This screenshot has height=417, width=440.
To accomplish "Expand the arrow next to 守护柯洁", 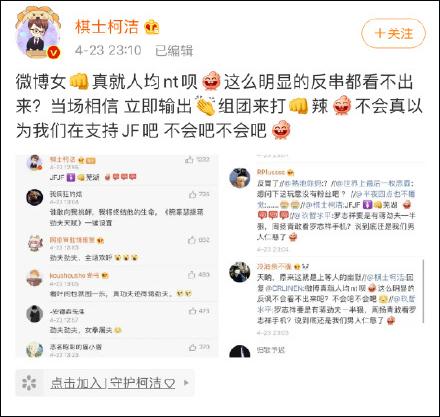I will tap(186, 383).
